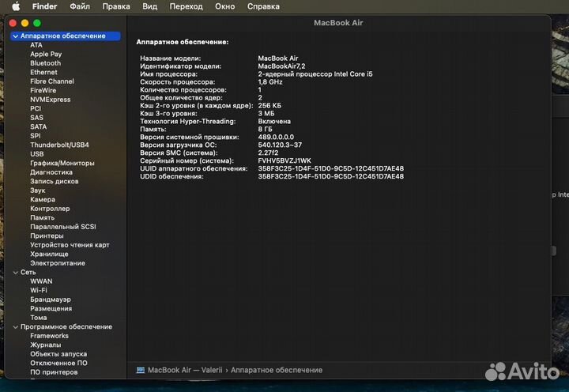Select Thunderbolt/USB4 in the sidebar
Image resolution: width=569 pixels, height=392 pixels.
pos(59,145)
